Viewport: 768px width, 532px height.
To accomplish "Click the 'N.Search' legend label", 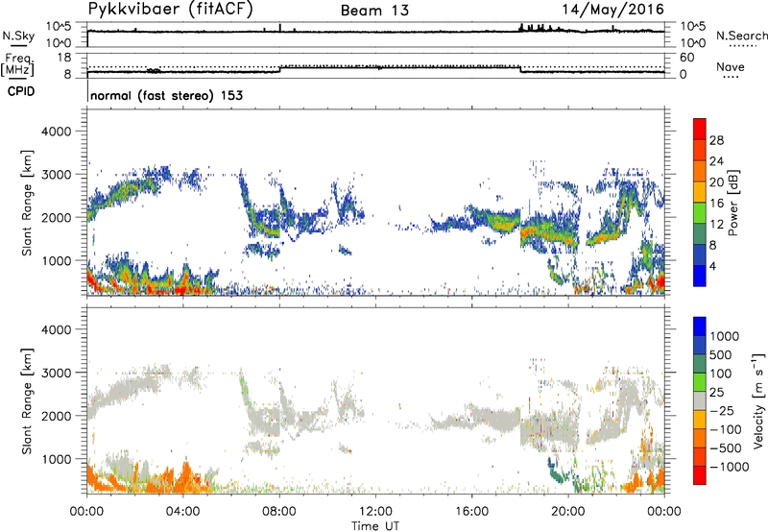I will (x=741, y=36).
